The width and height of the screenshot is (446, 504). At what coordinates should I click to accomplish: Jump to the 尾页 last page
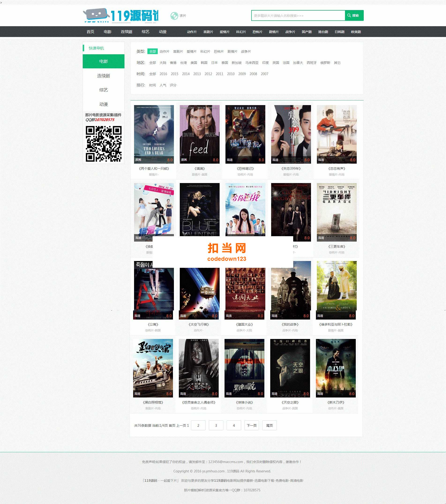[269, 425]
